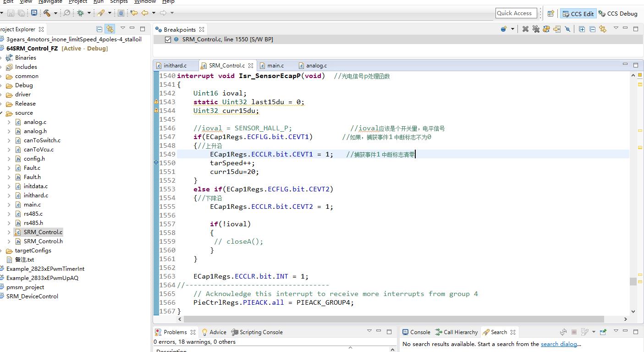Image resolution: width=644 pixels, height=352 pixels.
Task: Click Skip All Breakpoints icon
Action: coord(567,29)
